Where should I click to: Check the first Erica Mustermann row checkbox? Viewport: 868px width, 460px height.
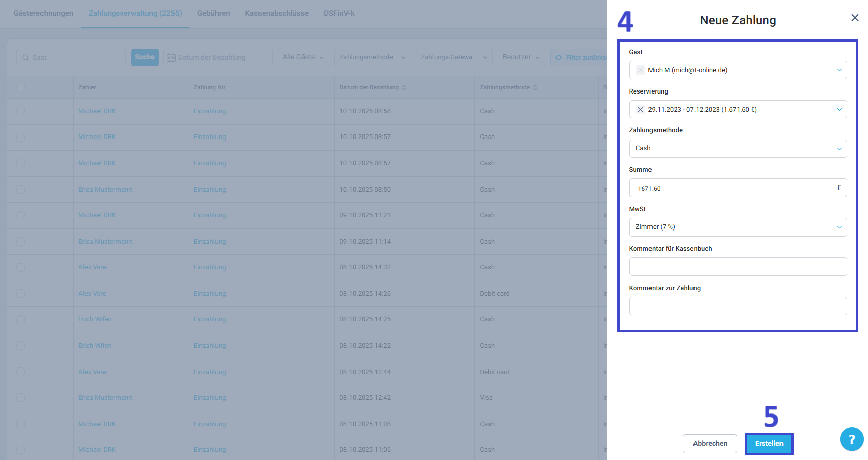coord(21,190)
